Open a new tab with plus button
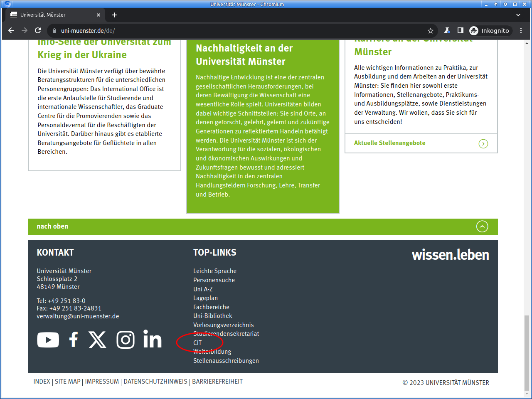 [x=114, y=15]
